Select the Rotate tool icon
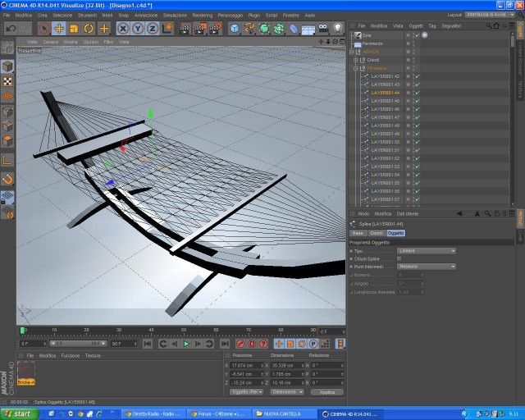Viewport: 525px width, 420px height. click(x=89, y=29)
